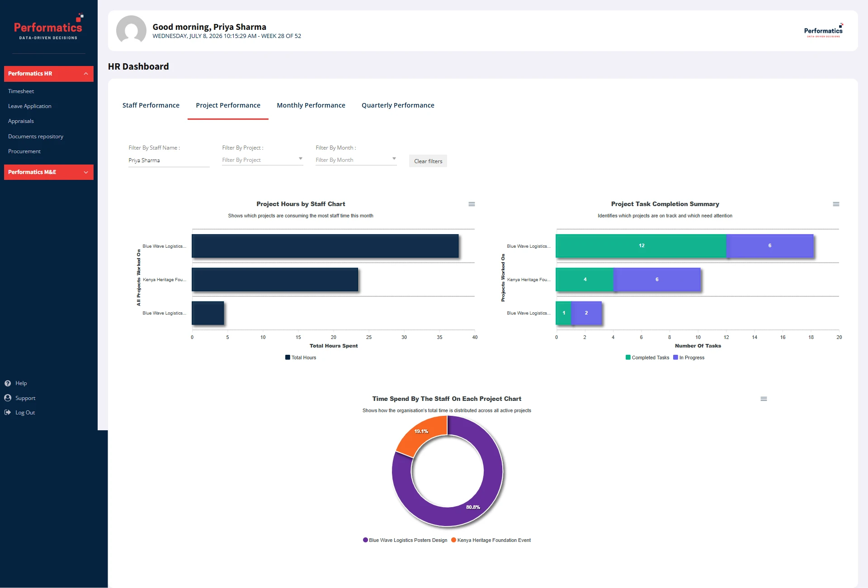
Task: Open the donut chart hamburger menu
Action: (x=764, y=399)
